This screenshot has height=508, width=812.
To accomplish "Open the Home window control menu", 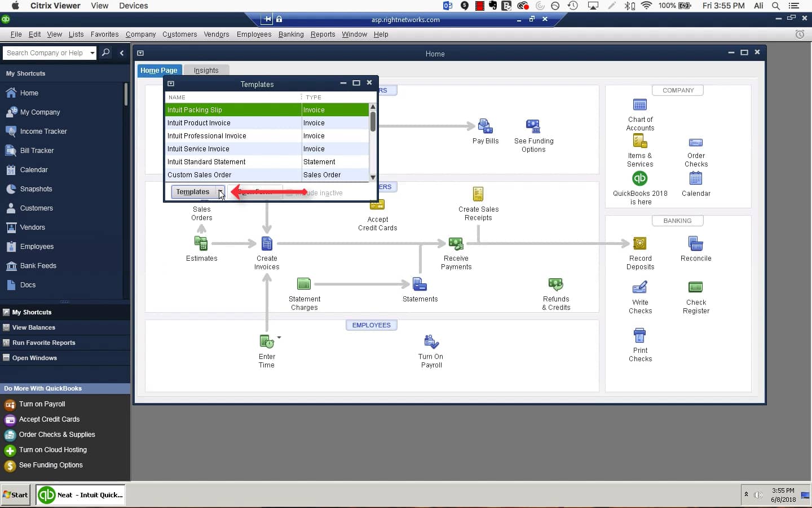I will 140,53.
